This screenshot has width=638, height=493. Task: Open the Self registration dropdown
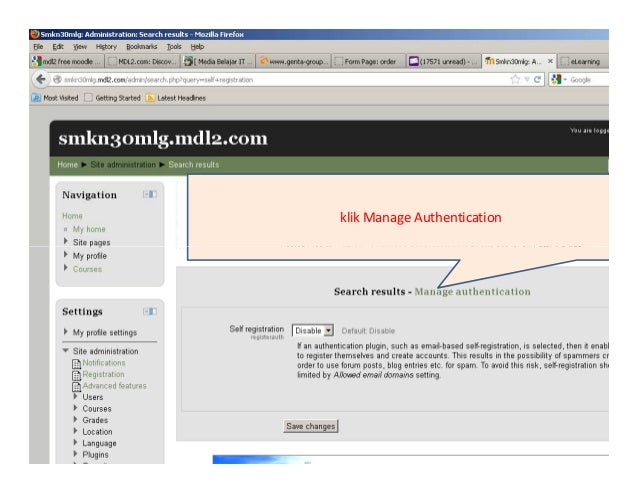pos(313,330)
